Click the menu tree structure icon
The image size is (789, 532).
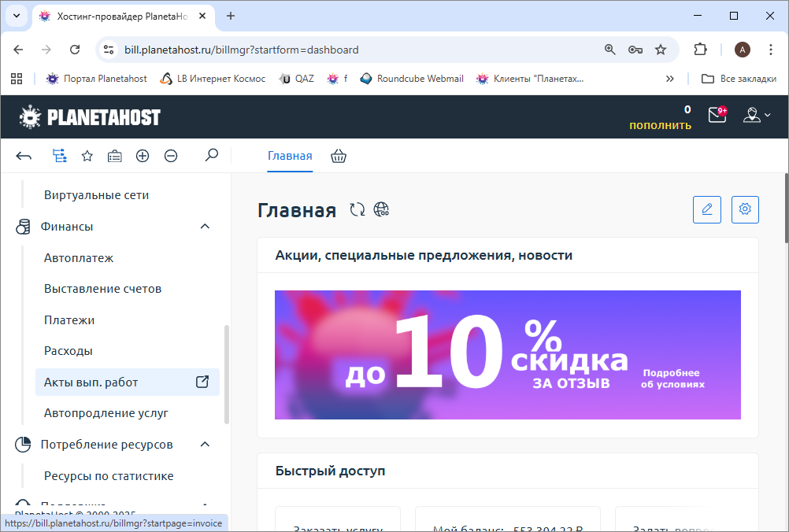tap(59, 156)
